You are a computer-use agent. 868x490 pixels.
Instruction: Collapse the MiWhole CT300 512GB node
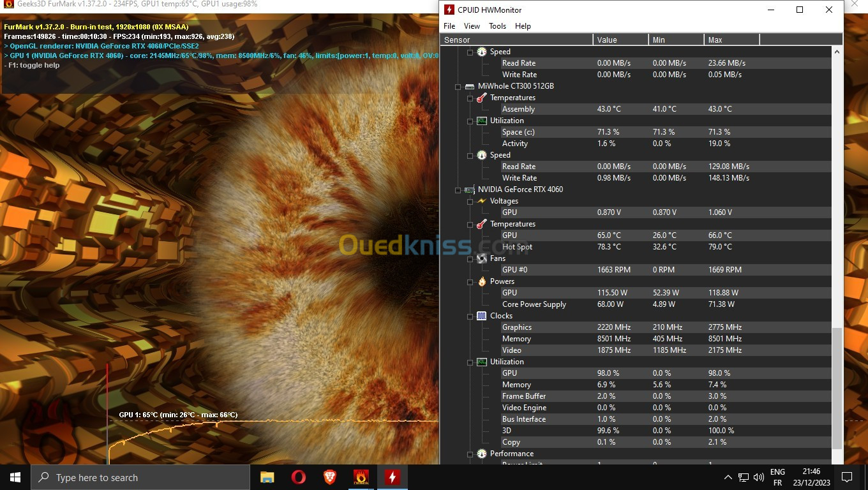[458, 86]
